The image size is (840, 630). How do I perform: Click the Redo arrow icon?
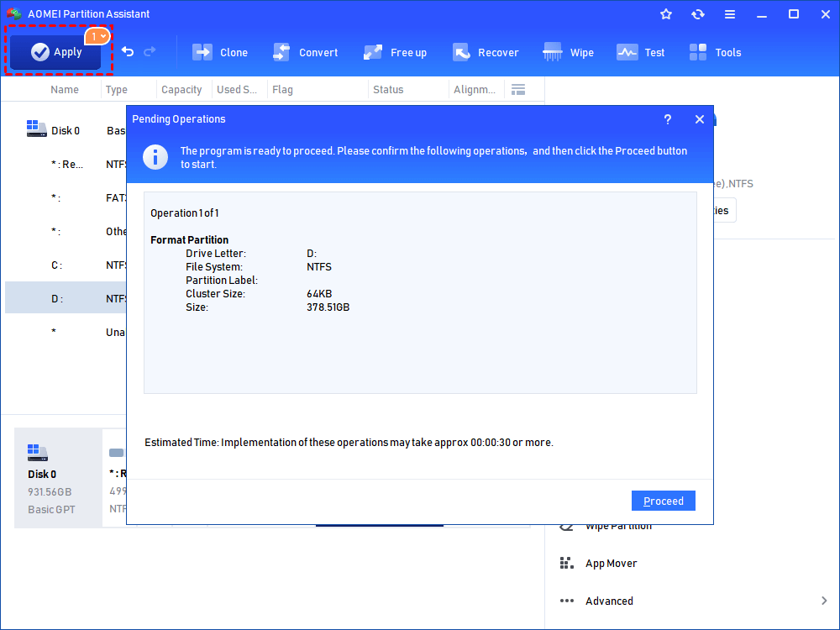pos(150,51)
